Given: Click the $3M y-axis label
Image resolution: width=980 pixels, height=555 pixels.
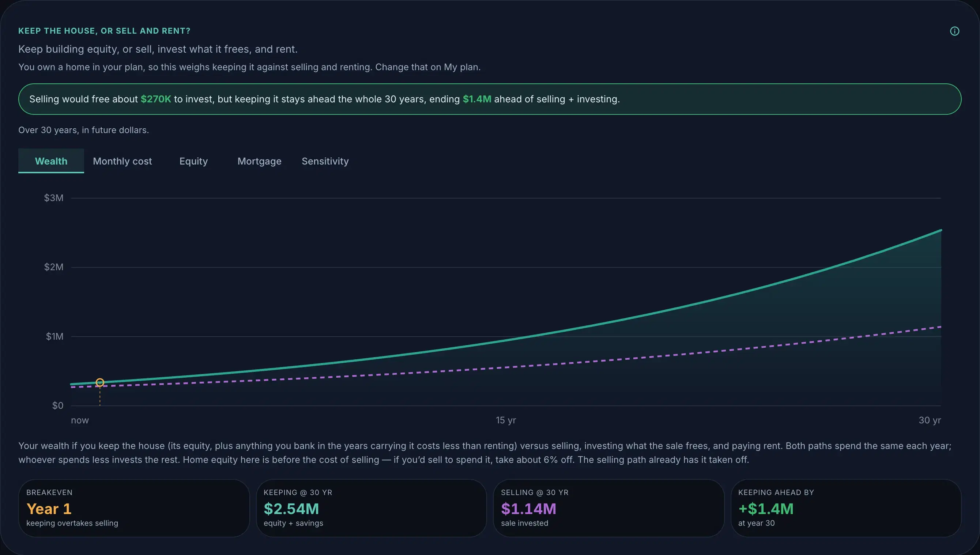Looking at the screenshot, I should tap(54, 198).
